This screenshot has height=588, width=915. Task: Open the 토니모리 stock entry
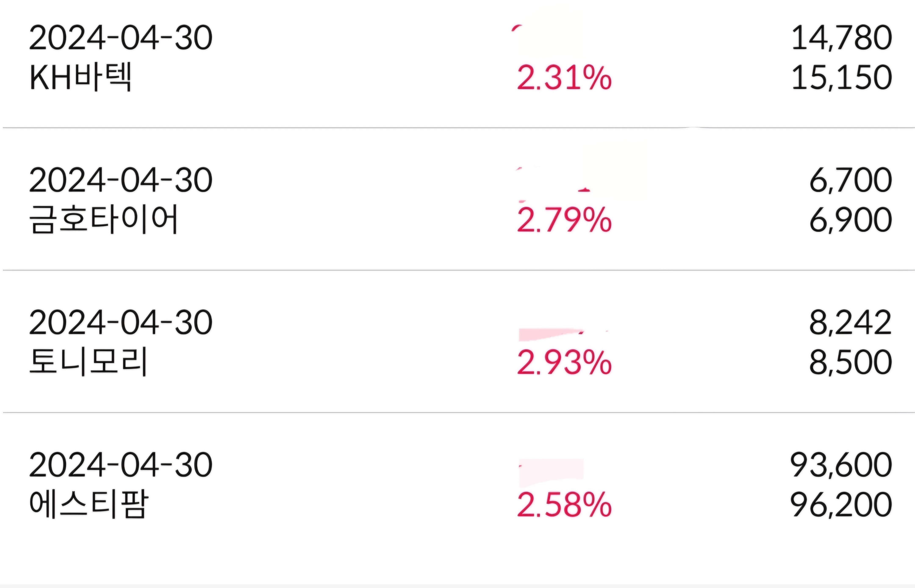[88, 362]
